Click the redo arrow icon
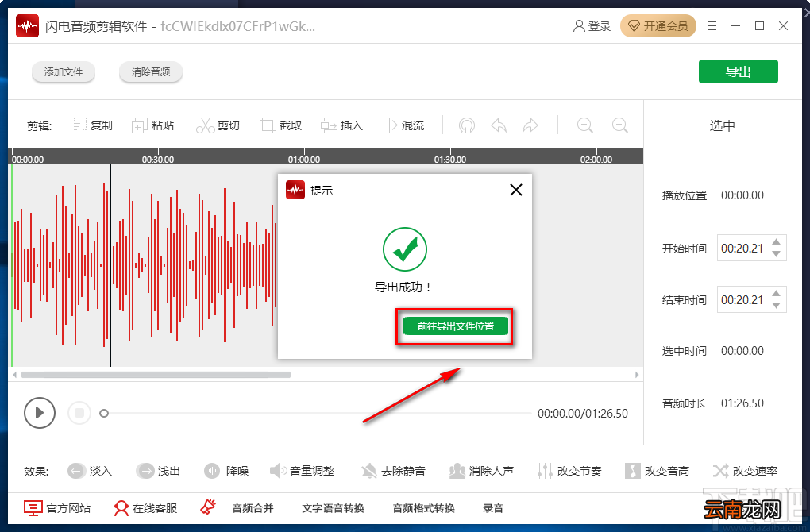 coord(530,125)
